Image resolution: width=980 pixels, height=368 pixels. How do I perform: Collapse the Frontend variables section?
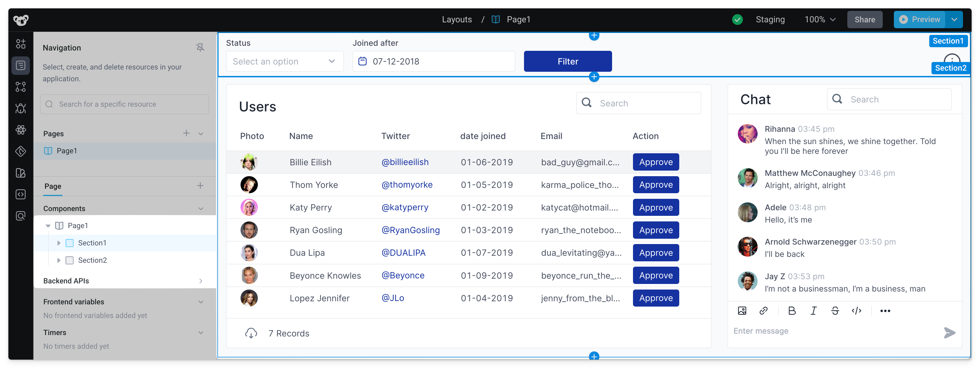coord(200,302)
